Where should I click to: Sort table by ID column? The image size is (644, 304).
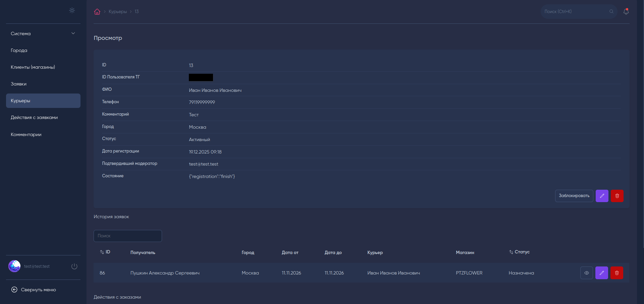pos(105,252)
